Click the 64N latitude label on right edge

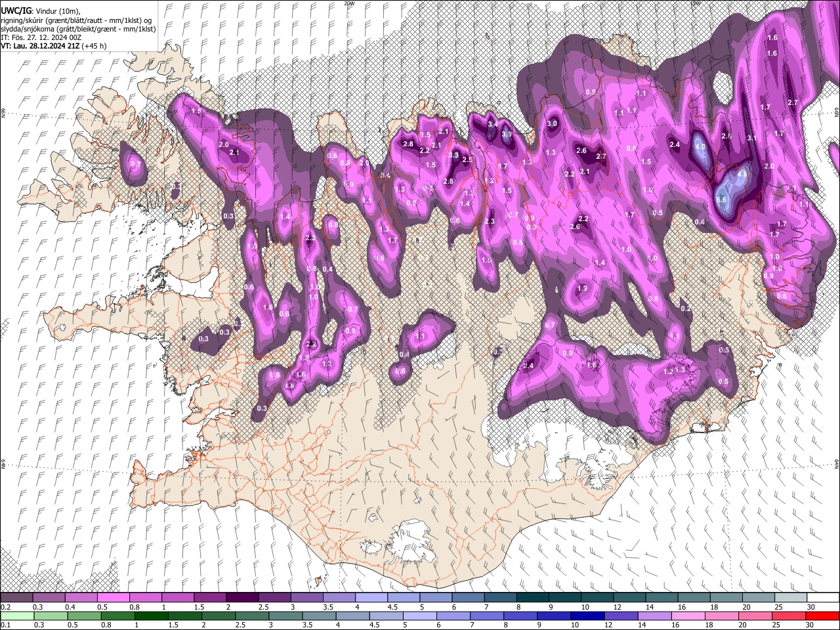tap(836, 464)
